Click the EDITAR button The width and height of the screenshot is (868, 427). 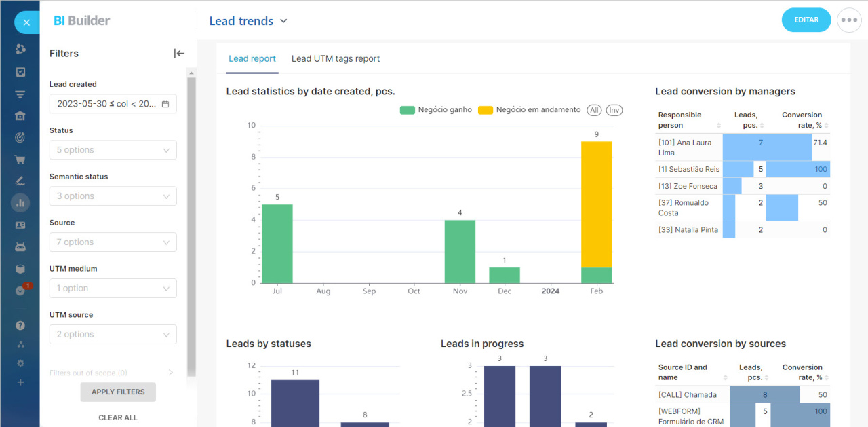806,20
